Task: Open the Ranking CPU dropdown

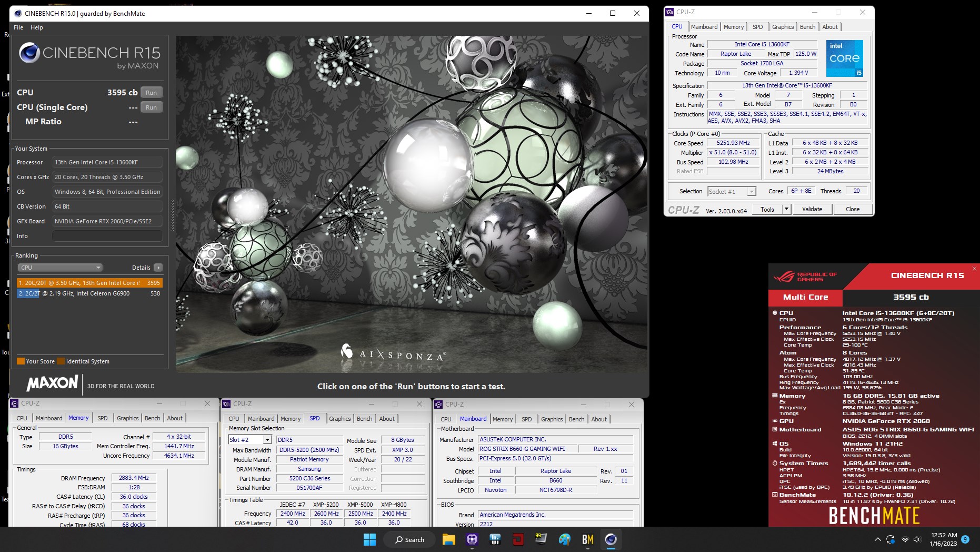Action: pyautogui.click(x=60, y=268)
